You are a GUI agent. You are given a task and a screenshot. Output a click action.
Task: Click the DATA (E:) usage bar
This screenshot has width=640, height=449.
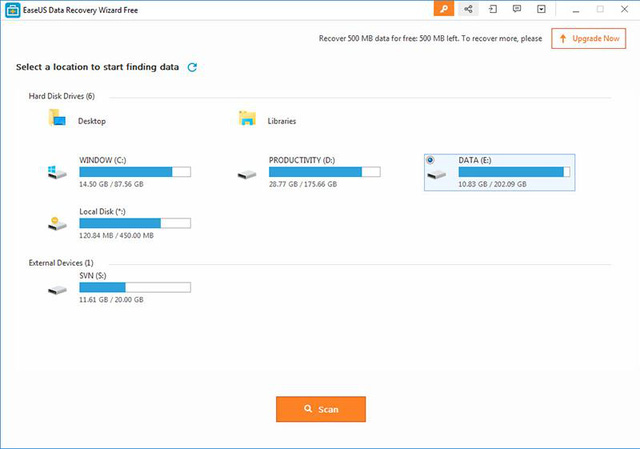(x=514, y=172)
